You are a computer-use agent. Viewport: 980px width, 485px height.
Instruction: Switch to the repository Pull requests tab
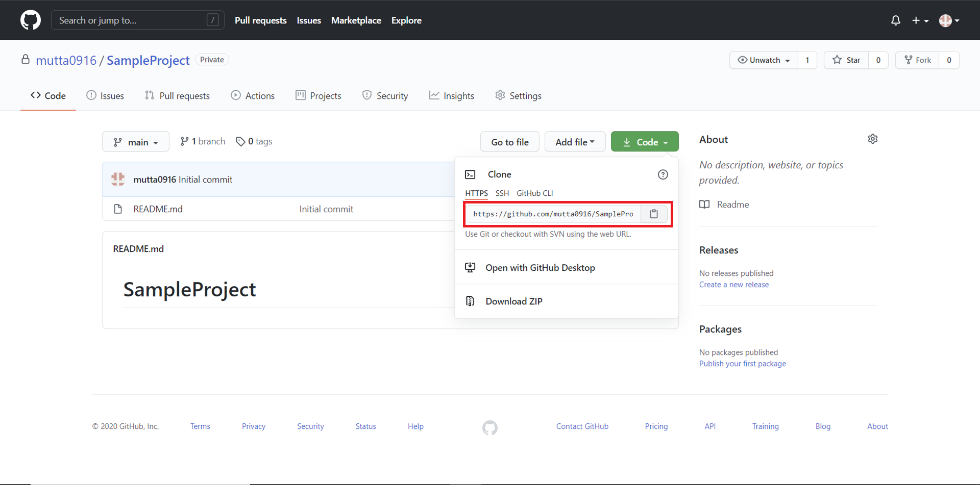177,95
